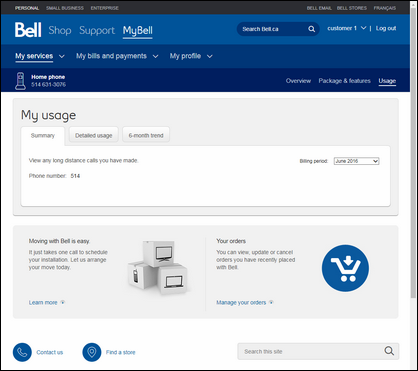
Task: Click the Bell logo
Action: [28, 30]
